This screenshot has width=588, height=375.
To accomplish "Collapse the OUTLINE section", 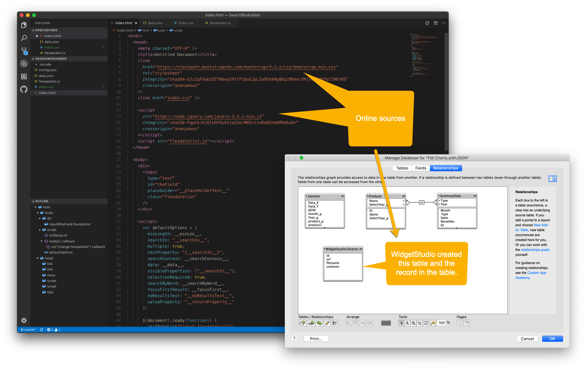I will pos(33,201).
